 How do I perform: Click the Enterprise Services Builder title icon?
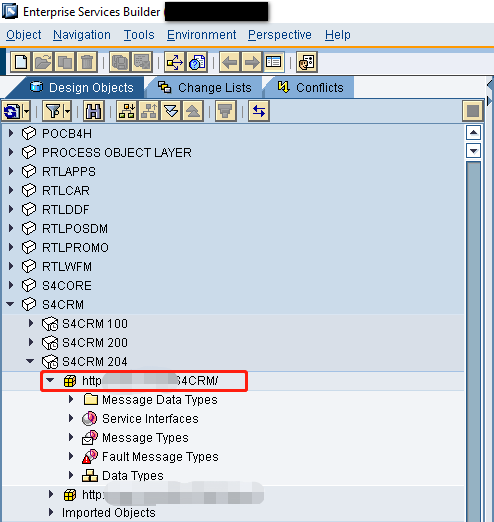10,11
